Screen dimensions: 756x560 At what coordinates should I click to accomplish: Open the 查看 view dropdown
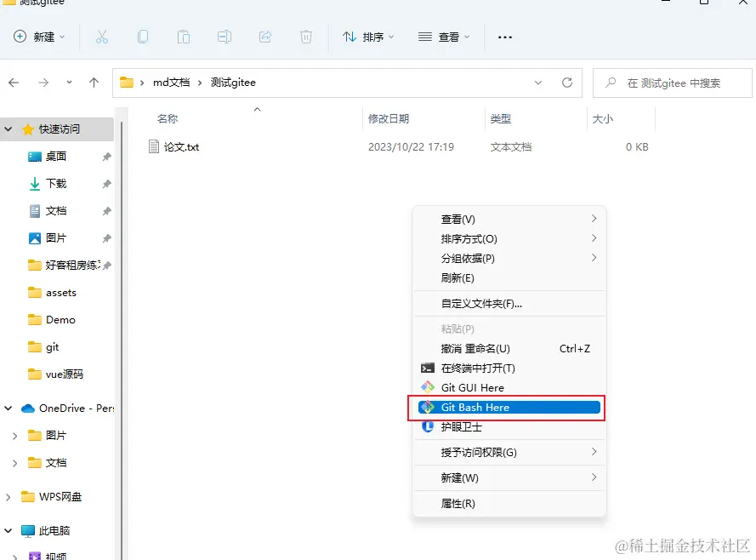(444, 37)
